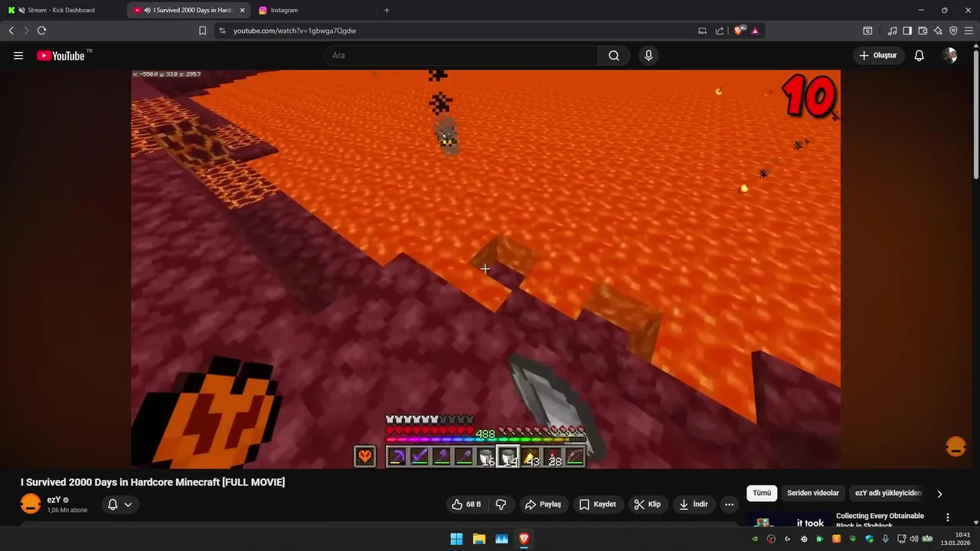Select the ezY adlı yükleyiciden chip

(888, 494)
